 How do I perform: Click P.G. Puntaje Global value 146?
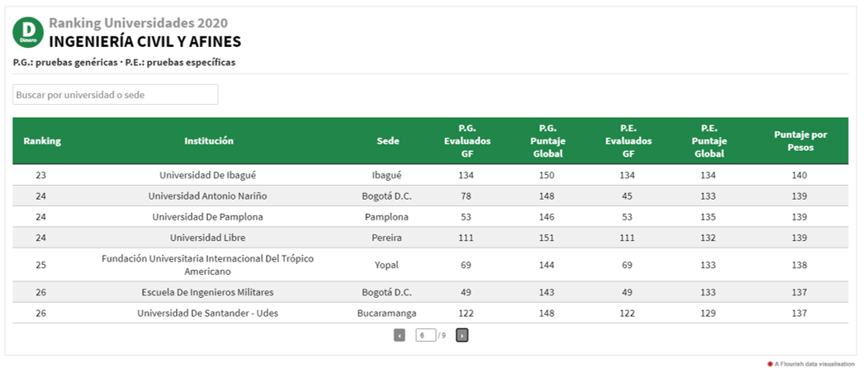coord(547,217)
